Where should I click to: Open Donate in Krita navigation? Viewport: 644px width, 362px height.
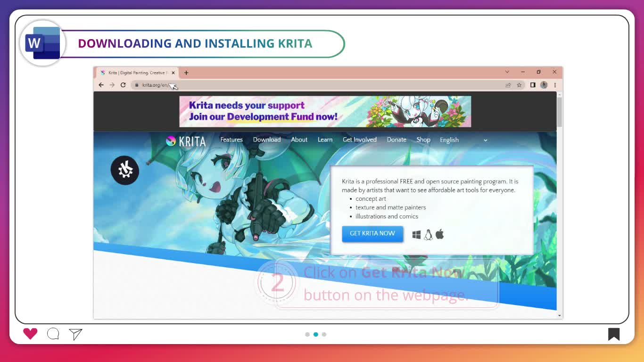[x=396, y=140]
